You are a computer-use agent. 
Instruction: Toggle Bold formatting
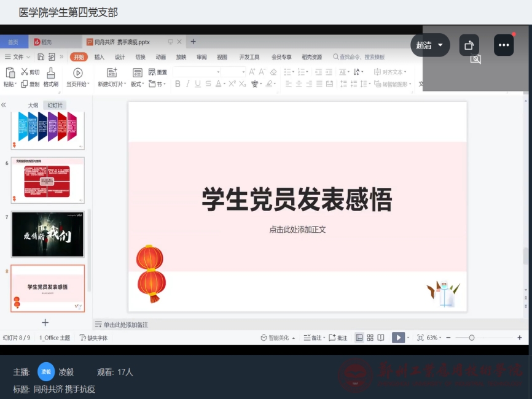[x=178, y=83]
